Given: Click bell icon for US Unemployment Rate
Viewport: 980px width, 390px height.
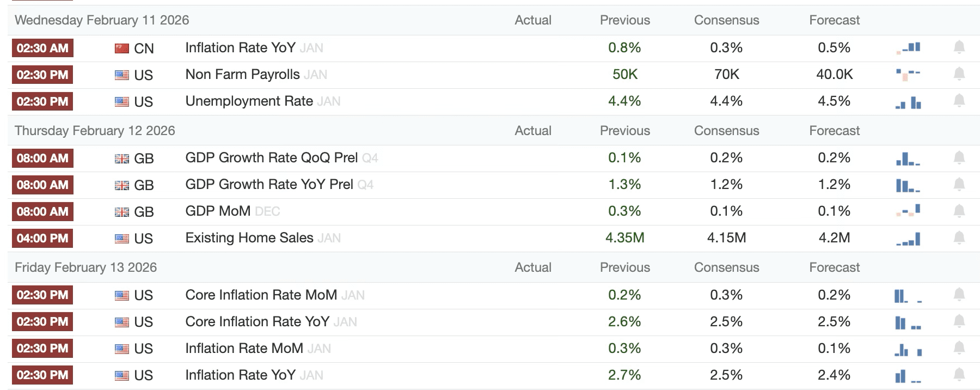Looking at the screenshot, I should 959,101.
